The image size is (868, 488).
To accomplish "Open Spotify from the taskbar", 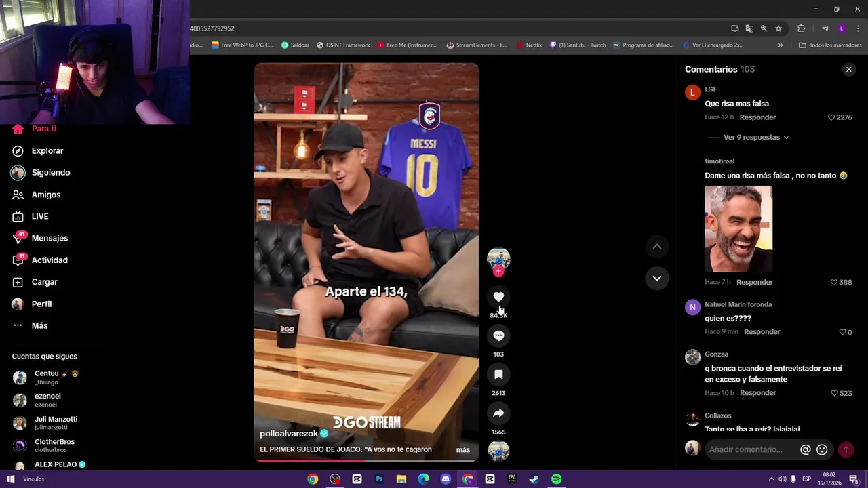I will (556, 479).
